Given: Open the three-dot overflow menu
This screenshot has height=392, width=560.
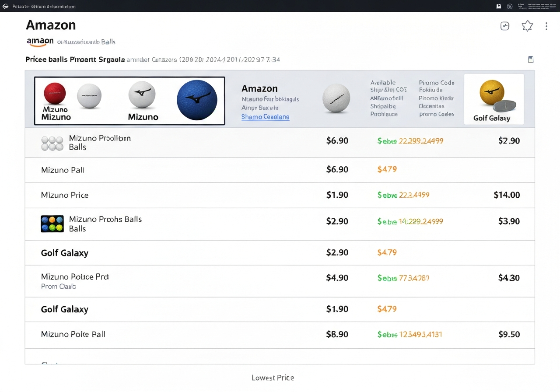Looking at the screenshot, I should pyautogui.click(x=546, y=26).
